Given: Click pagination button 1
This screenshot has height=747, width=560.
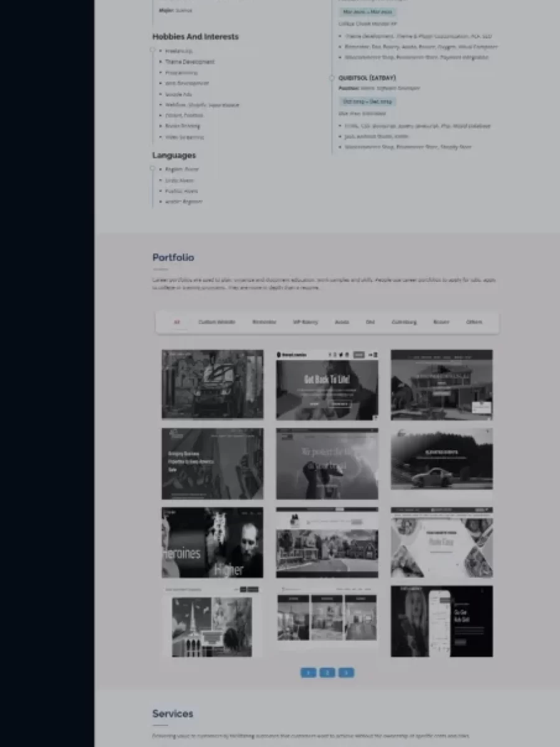Looking at the screenshot, I should (309, 672).
